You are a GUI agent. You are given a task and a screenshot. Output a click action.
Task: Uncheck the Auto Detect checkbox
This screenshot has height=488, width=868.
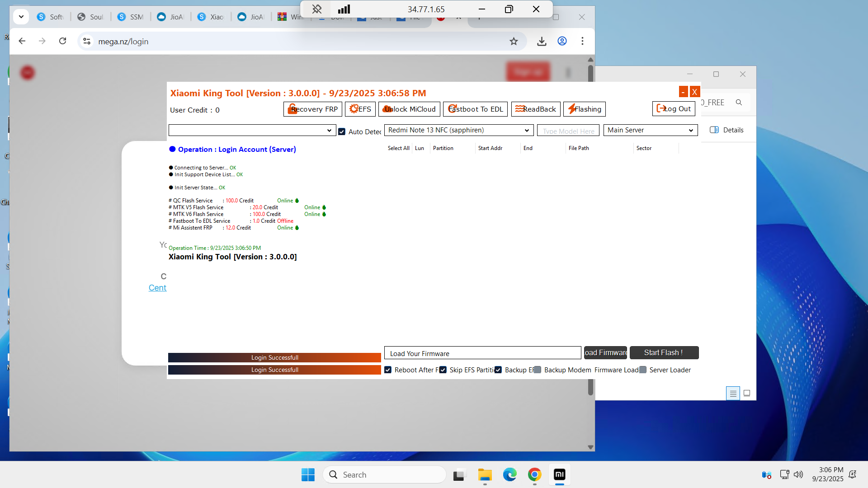[x=342, y=131]
